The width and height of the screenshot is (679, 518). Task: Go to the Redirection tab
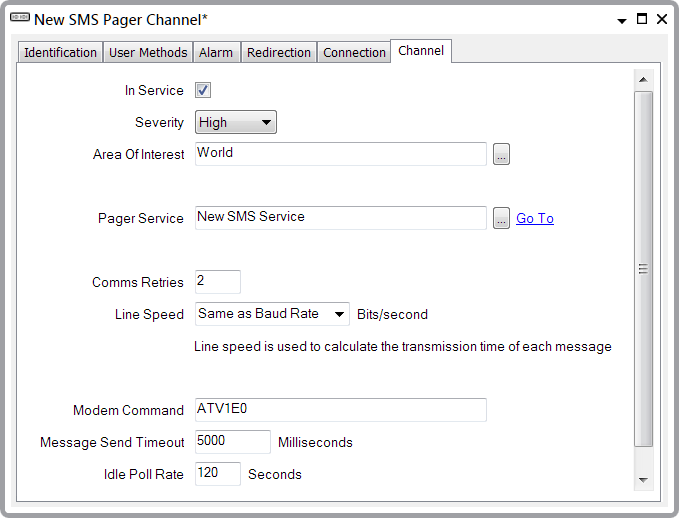click(x=279, y=52)
